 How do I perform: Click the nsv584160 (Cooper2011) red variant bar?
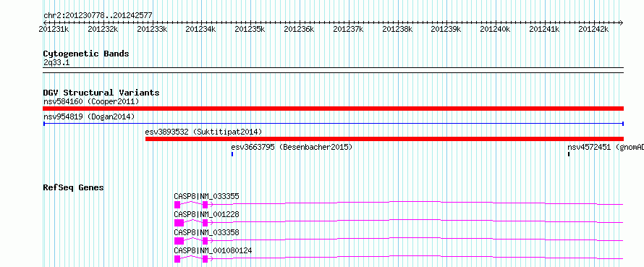pos(333,109)
